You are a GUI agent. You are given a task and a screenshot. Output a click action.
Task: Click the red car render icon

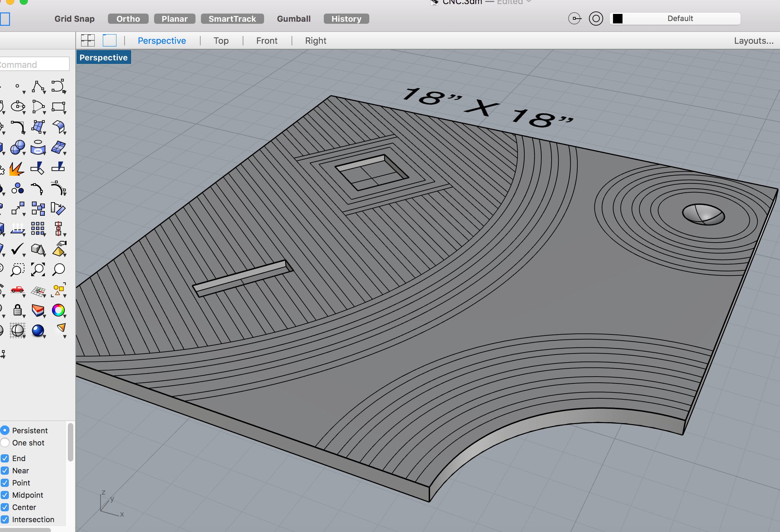pyautogui.click(x=17, y=289)
